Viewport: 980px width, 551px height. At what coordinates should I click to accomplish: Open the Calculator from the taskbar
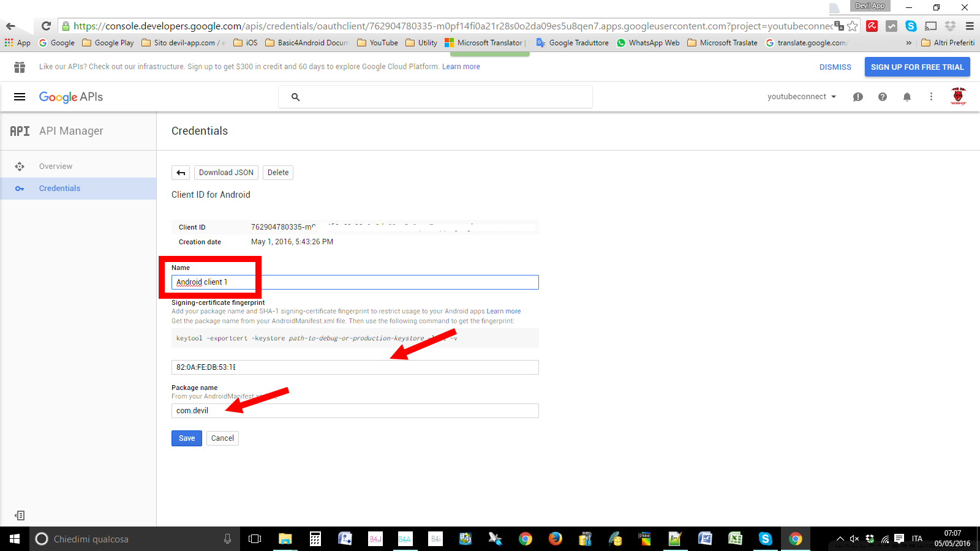tap(315, 539)
